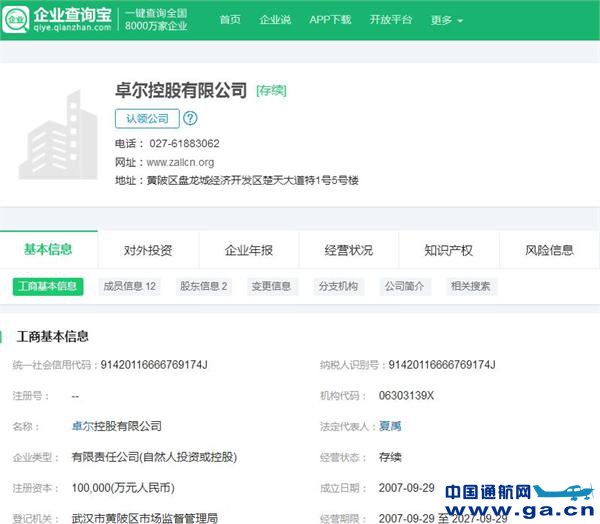Open the 首页 navigation item
Image resolution: width=600 pixels, height=524 pixels.
tap(230, 20)
